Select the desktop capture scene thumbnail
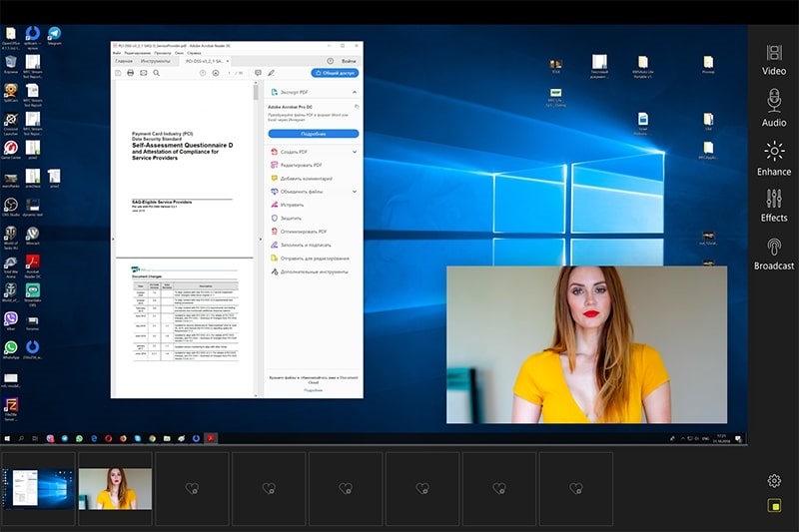Image resolution: width=799 pixels, height=532 pixels. coord(38,488)
